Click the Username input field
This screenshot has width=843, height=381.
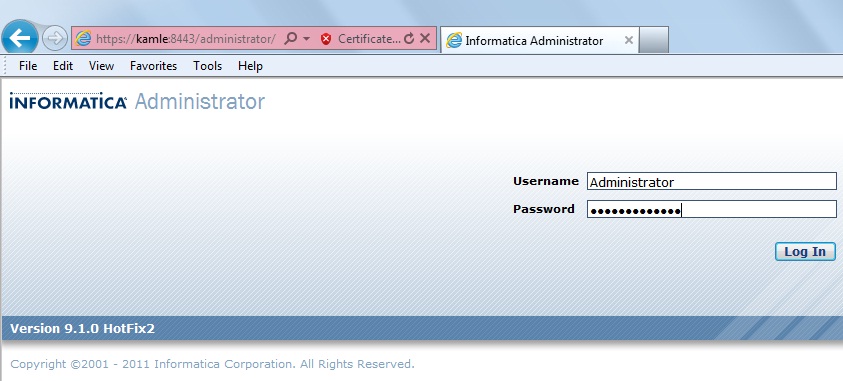(x=712, y=182)
